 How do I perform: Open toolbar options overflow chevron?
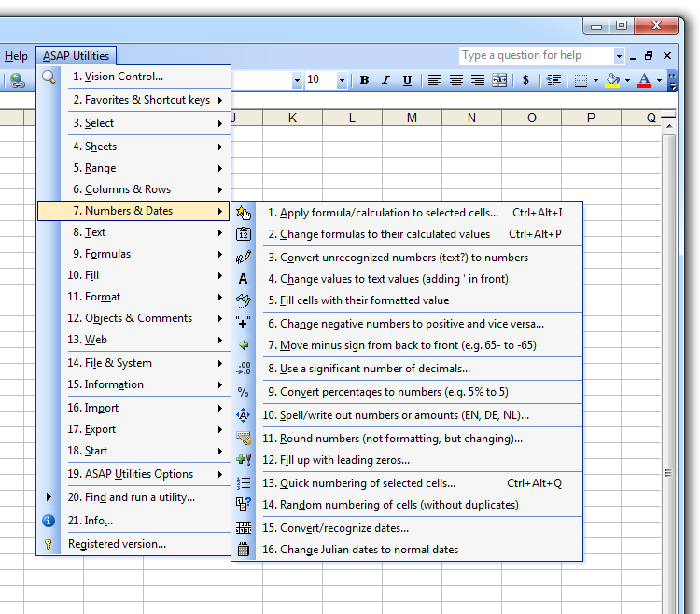[672, 80]
